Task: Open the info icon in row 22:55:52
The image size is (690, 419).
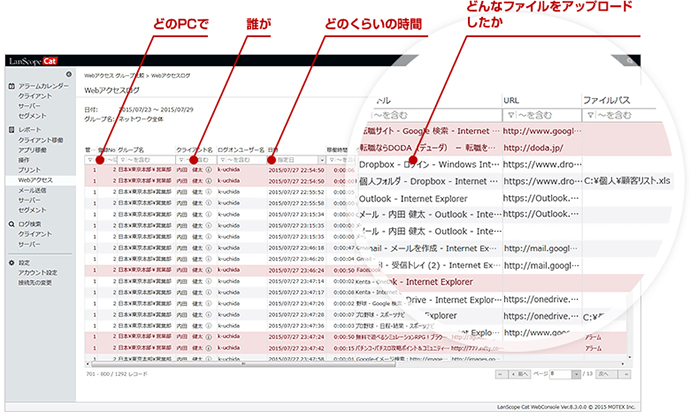Action: [209, 192]
